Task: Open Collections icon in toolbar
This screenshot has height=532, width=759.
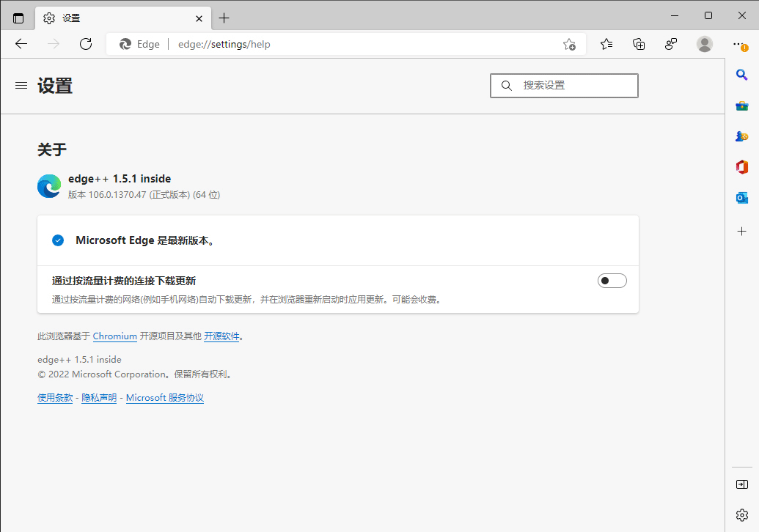Action: point(639,44)
